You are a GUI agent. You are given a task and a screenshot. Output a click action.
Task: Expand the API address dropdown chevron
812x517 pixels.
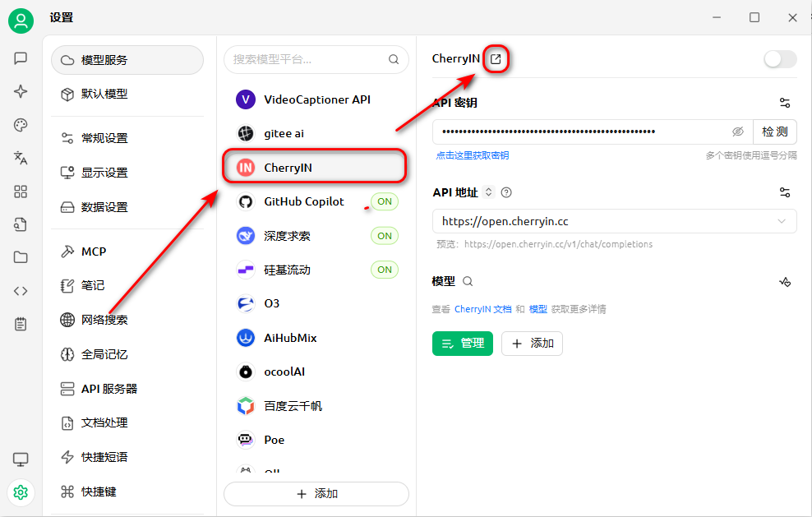click(x=782, y=222)
